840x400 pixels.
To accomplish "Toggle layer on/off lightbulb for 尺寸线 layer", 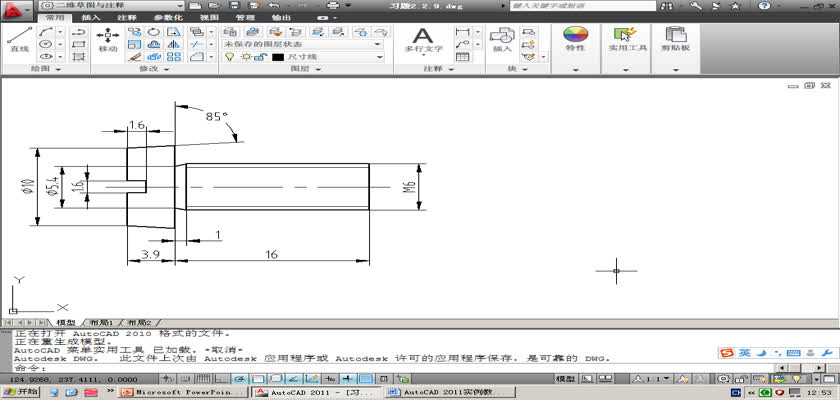I will (x=230, y=57).
